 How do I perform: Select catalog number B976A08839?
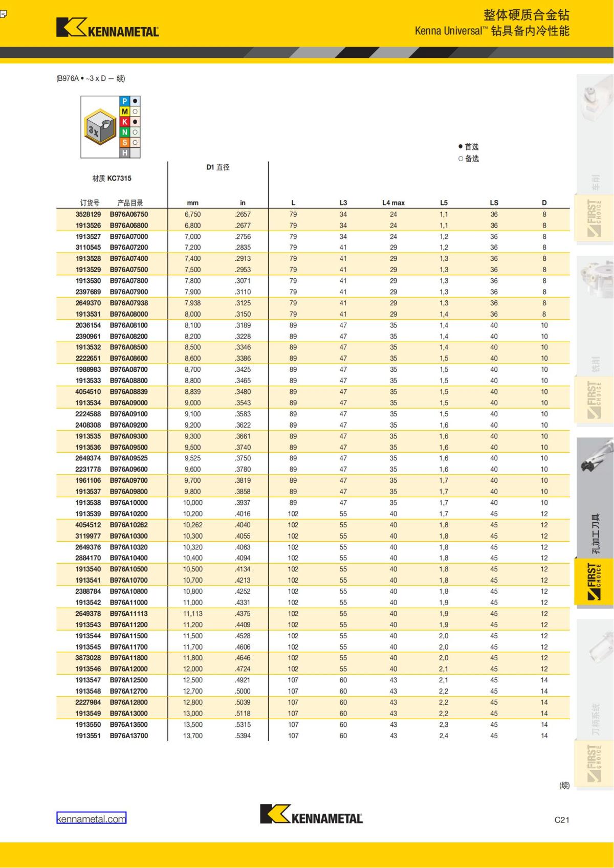(129, 392)
